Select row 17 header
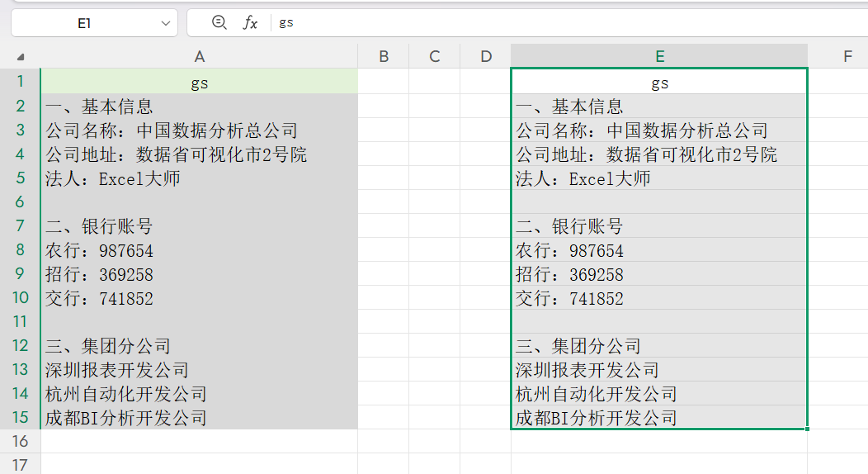The height and width of the screenshot is (474, 868). 20,464
